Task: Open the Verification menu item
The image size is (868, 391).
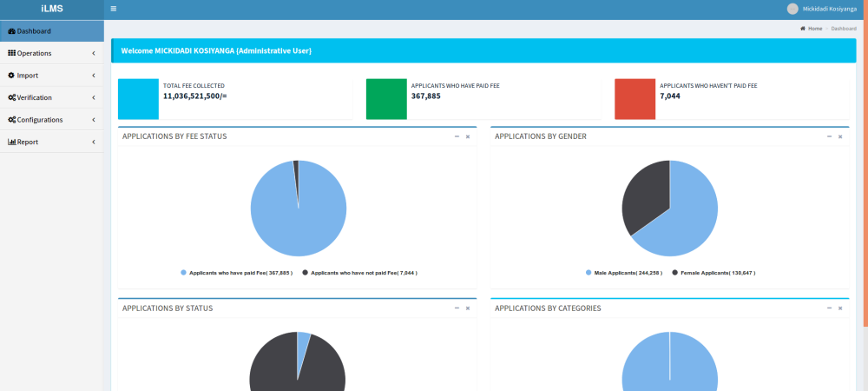Action: click(x=35, y=97)
